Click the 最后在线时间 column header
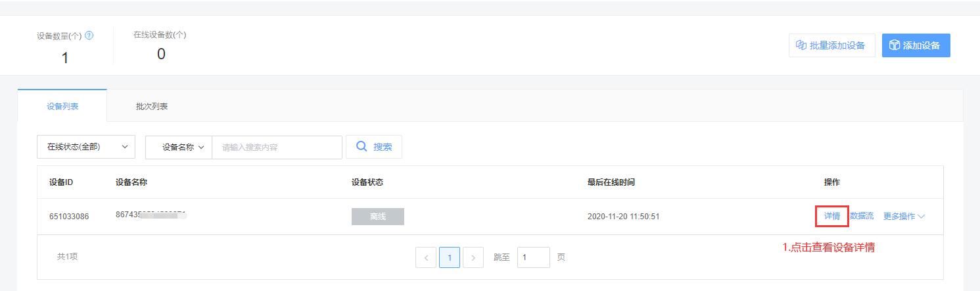Viewport: 980px width, 291px height. (x=611, y=182)
